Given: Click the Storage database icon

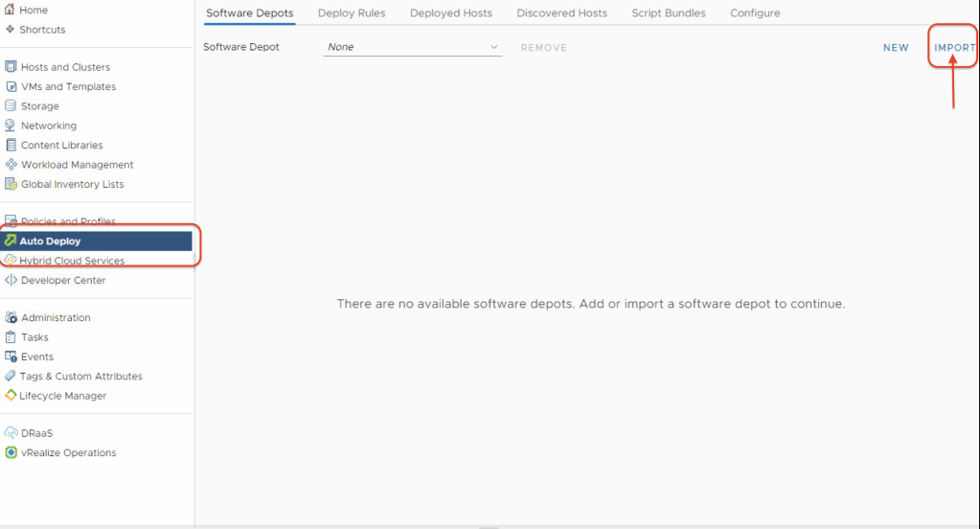Looking at the screenshot, I should click(11, 105).
